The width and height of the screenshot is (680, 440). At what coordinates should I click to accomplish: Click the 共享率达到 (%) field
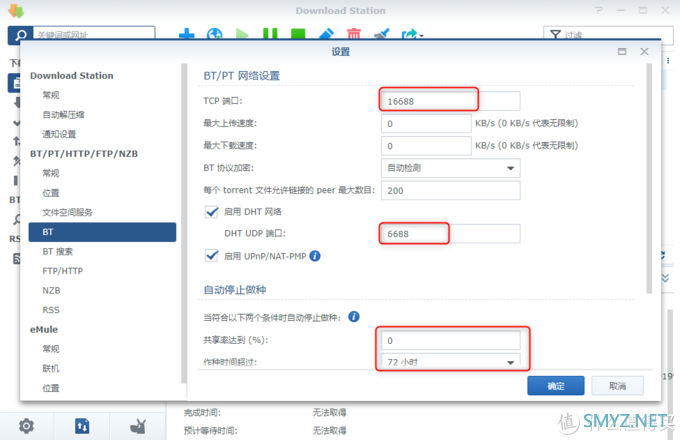(451, 341)
